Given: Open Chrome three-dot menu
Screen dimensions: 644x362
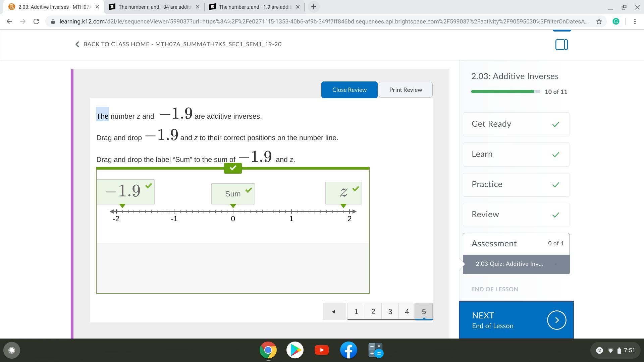Looking at the screenshot, I should [x=635, y=21].
